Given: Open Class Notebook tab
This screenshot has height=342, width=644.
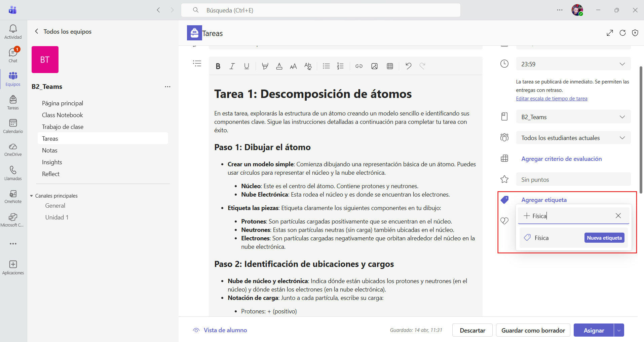Looking at the screenshot, I should click(x=63, y=115).
